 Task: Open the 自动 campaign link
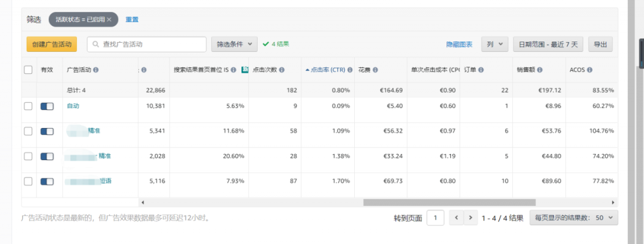[x=73, y=106]
